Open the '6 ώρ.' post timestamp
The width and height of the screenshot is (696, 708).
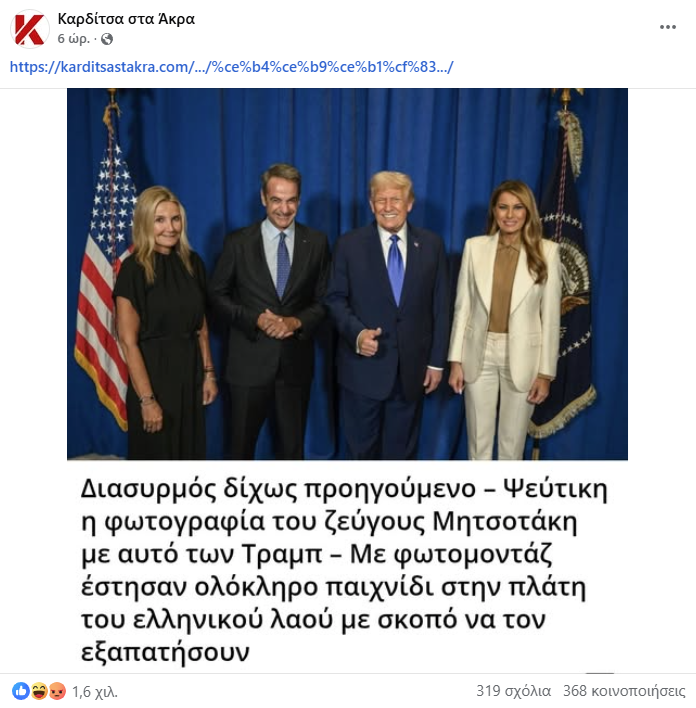(74, 39)
